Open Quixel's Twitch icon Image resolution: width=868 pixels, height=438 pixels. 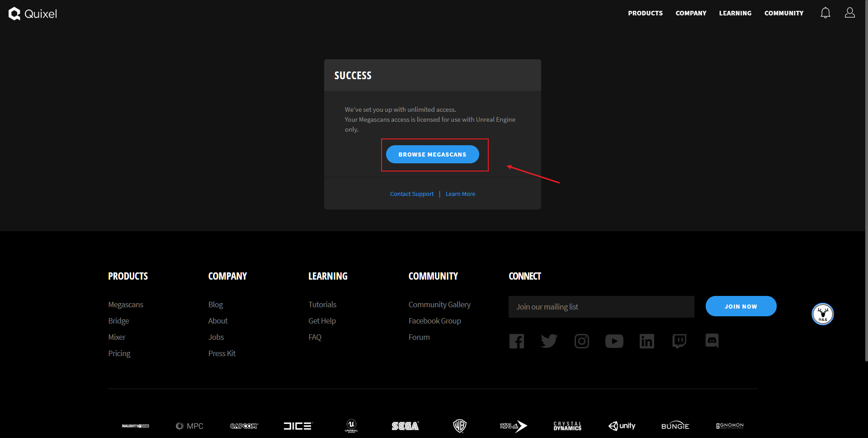(679, 341)
